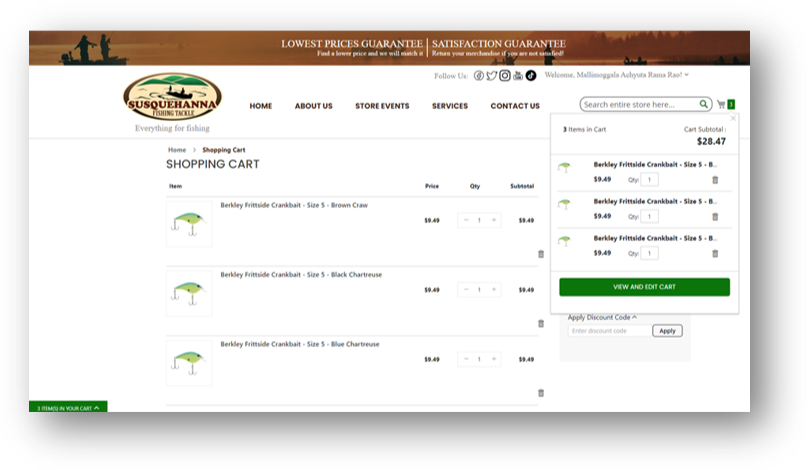Viewport: 808px width, 470px height.
Task: Increase quantity of Blue Chartreuse crankbait
Action: [x=494, y=359]
